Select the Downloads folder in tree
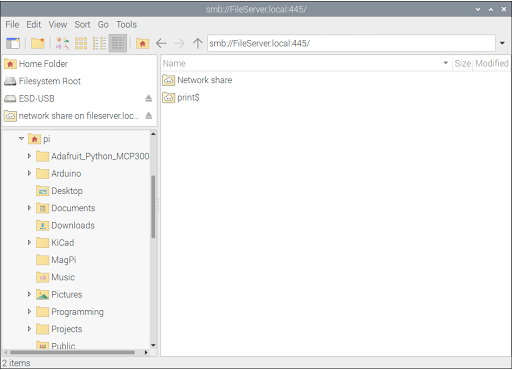Screen dimensions: 512x370 point(65,226)
